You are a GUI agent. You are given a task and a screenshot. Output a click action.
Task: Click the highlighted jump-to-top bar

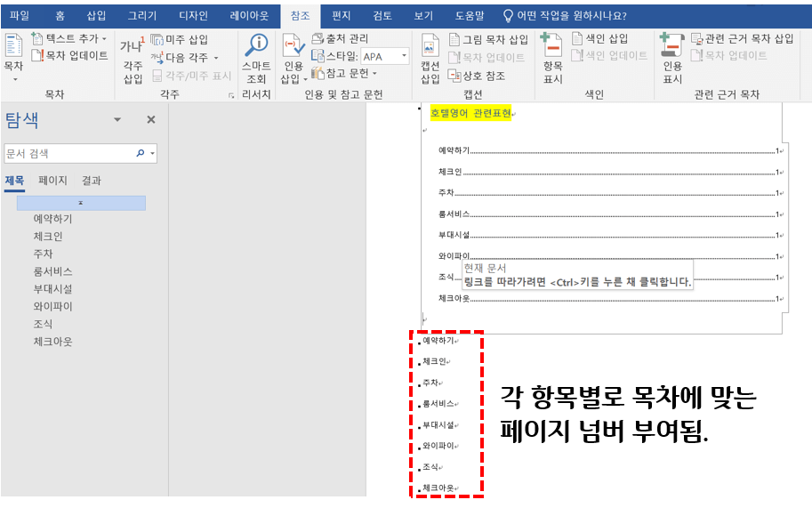81,203
